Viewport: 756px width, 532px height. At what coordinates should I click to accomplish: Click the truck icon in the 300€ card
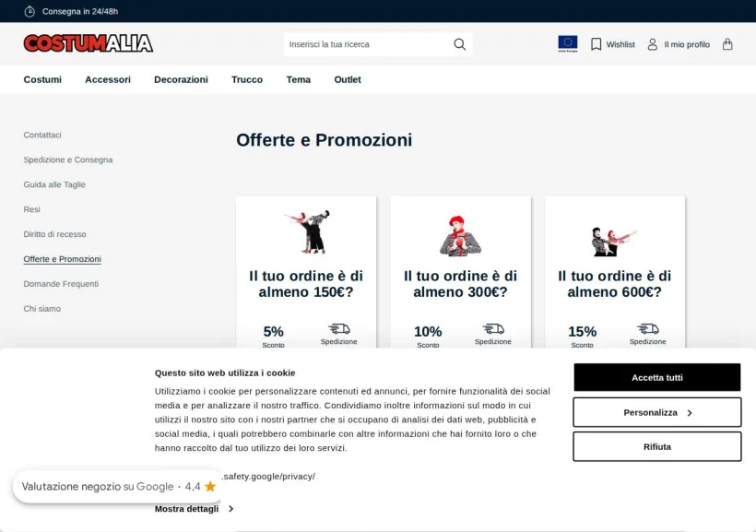tap(493, 329)
